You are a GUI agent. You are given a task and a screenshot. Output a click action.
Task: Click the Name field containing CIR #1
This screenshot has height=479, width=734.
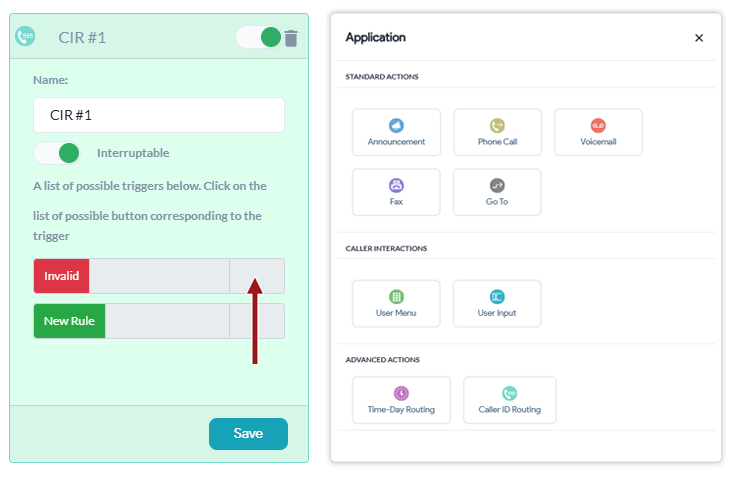159,115
